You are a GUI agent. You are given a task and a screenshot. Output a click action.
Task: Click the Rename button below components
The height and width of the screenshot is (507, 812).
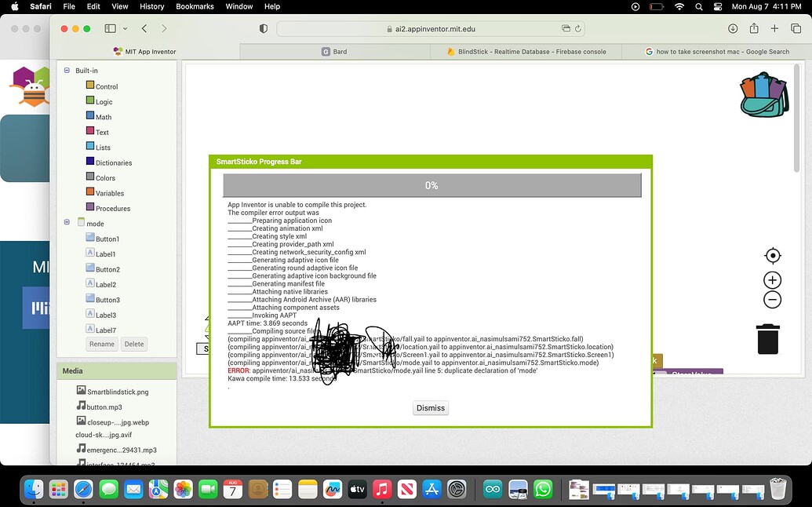pos(102,344)
